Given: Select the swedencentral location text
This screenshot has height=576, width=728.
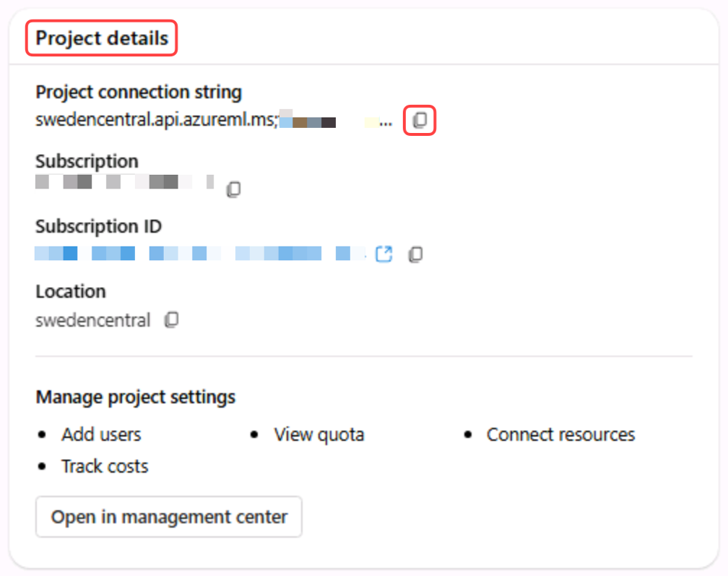Looking at the screenshot, I should pyautogui.click(x=92, y=319).
